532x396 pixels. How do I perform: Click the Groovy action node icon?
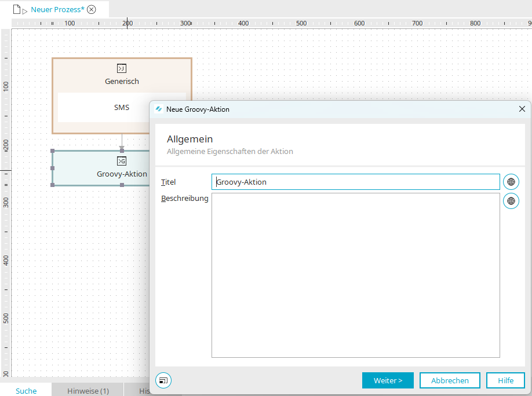click(x=122, y=161)
